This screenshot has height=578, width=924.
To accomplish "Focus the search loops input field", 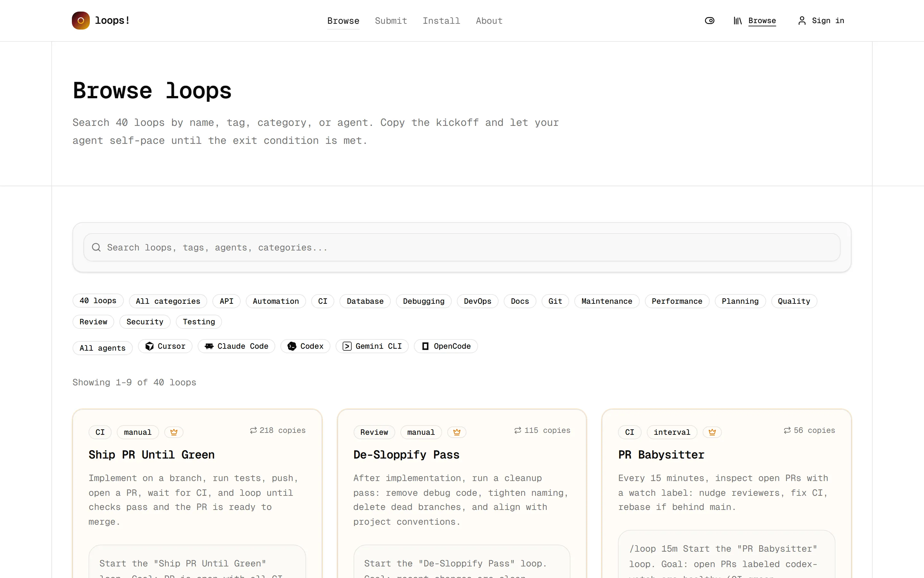I will (462, 247).
